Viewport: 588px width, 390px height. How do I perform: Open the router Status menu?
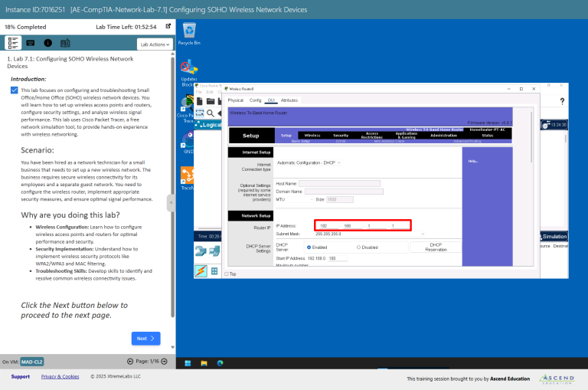click(x=488, y=136)
